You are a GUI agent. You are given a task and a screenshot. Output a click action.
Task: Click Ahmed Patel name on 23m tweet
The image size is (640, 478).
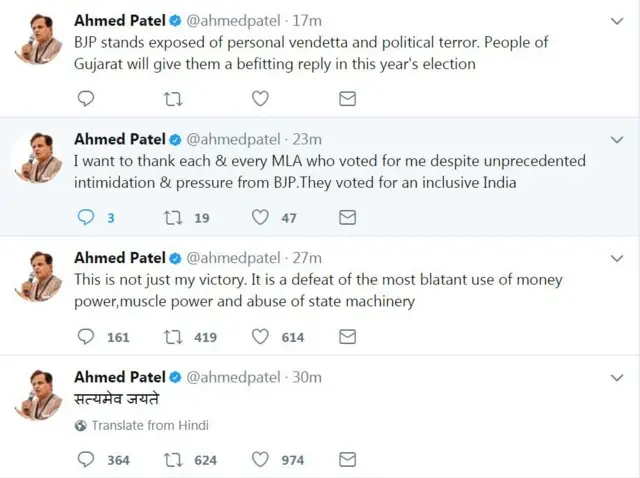(119, 139)
